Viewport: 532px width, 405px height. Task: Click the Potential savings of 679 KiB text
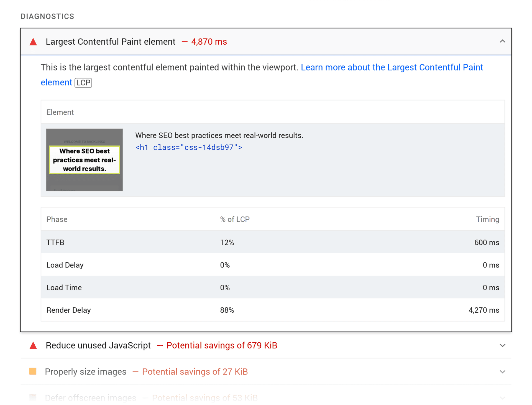tap(222, 345)
